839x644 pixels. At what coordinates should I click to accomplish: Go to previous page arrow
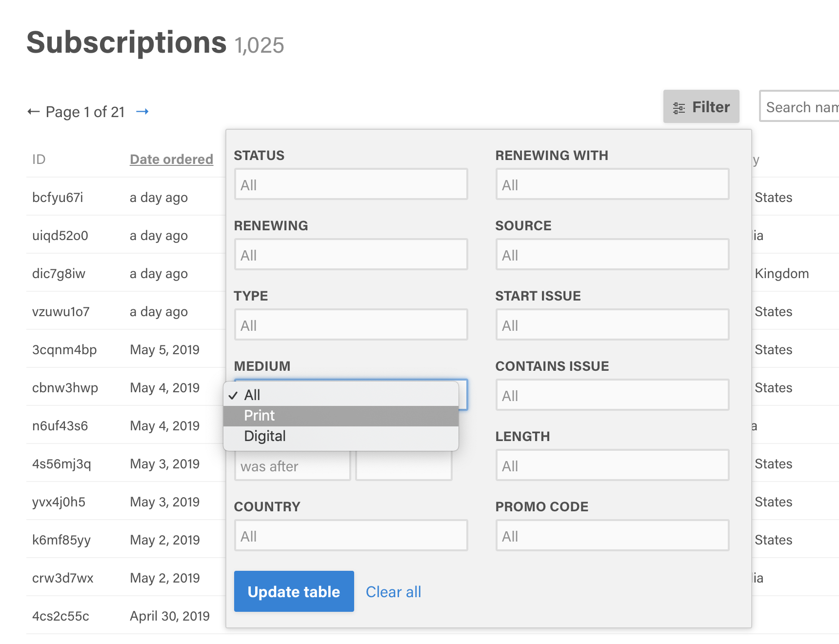pyautogui.click(x=33, y=112)
